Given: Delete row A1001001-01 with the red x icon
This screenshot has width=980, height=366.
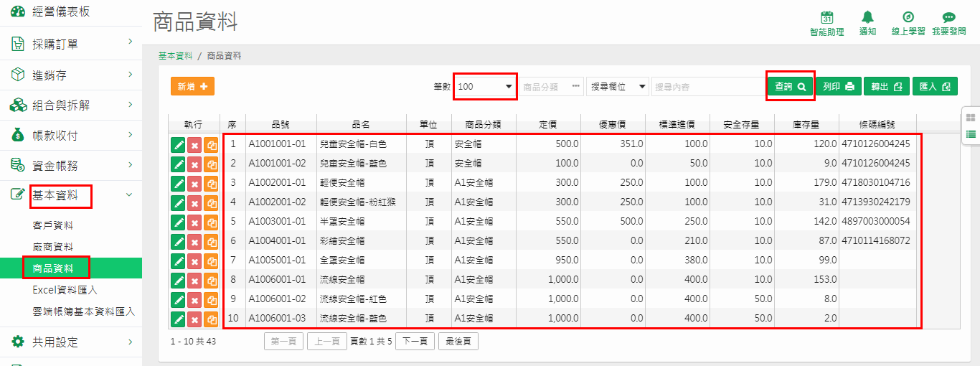Looking at the screenshot, I should pos(194,144).
